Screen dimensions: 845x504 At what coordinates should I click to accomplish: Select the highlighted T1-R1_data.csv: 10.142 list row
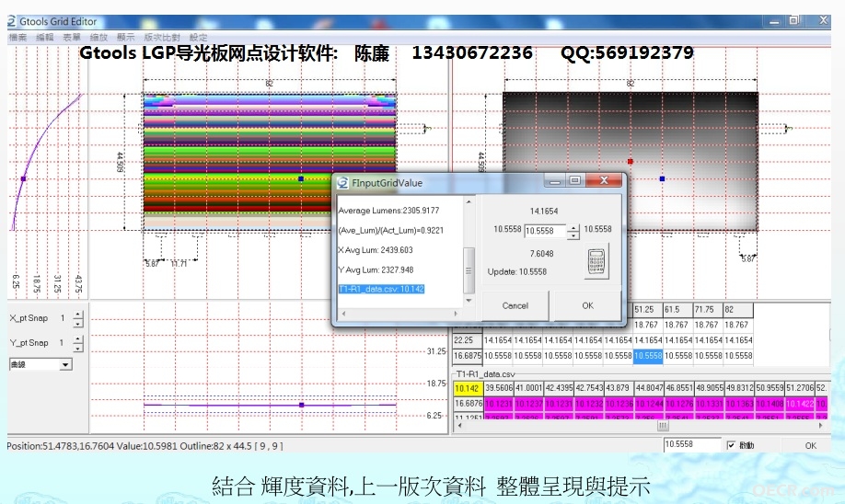pyautogui.click(x=382, y=289)
